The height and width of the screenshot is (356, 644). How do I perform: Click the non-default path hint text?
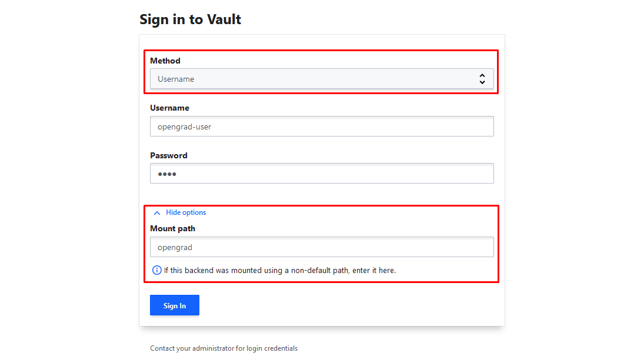(x=280, y=271)
